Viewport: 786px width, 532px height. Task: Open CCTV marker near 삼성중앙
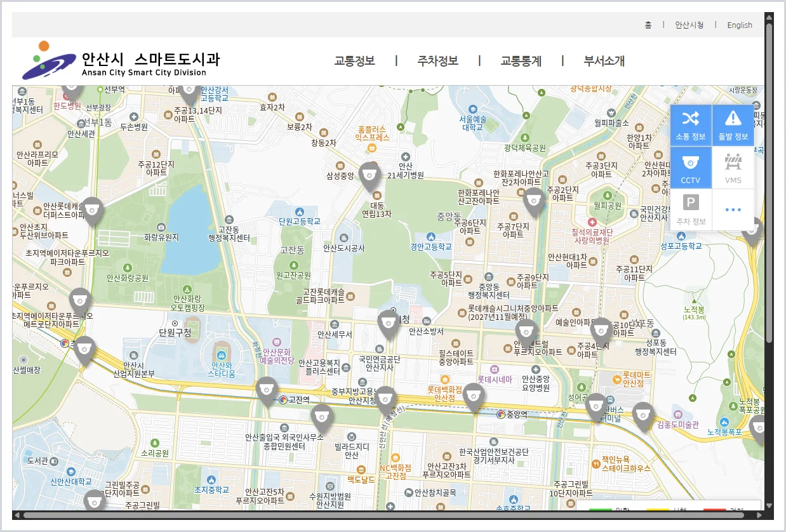[370, 176]
